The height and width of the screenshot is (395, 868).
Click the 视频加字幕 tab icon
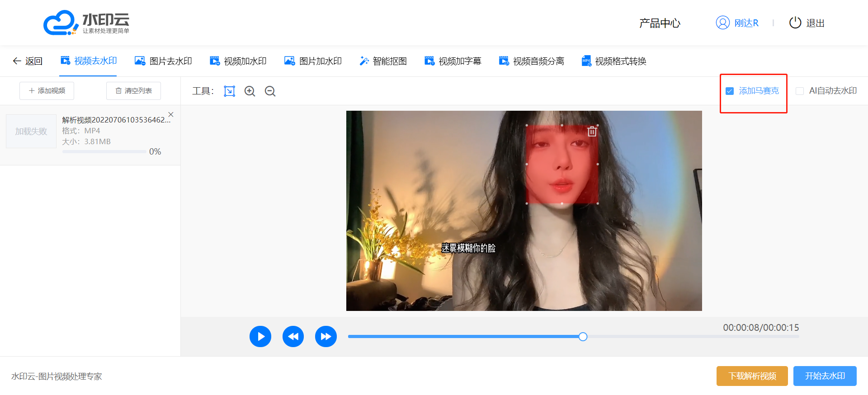[x=429, y=61]
